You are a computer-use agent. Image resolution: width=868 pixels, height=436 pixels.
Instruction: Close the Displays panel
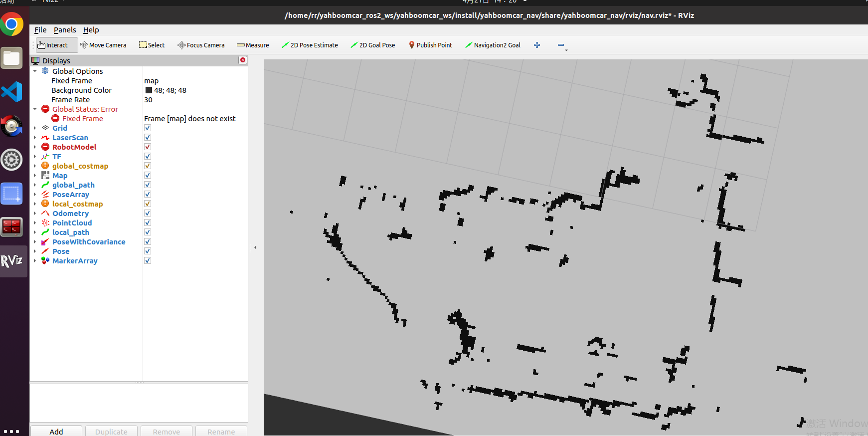click(x=243, y=60)
